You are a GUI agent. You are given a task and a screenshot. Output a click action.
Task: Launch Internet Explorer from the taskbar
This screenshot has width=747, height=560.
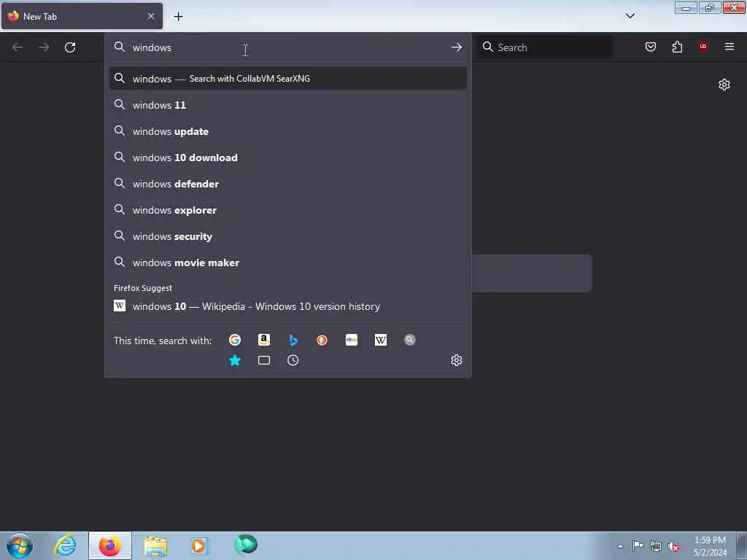65,545
